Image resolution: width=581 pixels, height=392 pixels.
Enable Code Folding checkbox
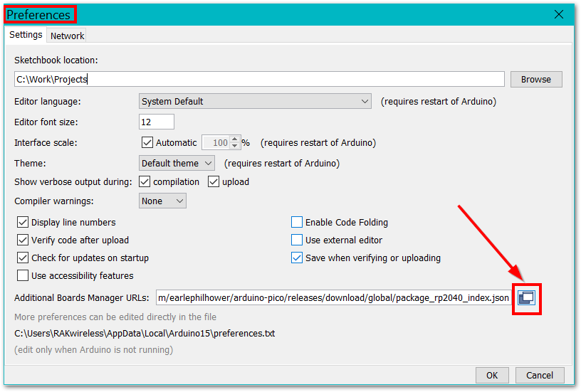tap(297, 222)
